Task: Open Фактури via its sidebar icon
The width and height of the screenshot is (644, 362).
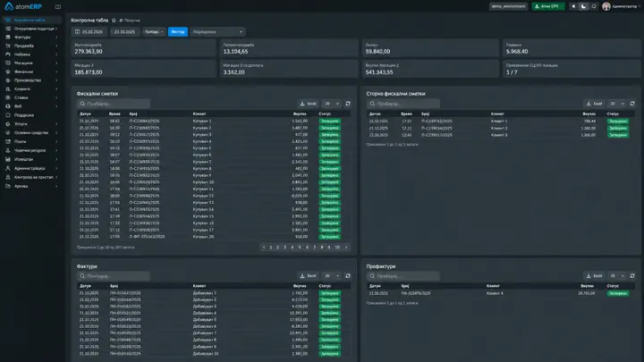Action: (8, 38)
